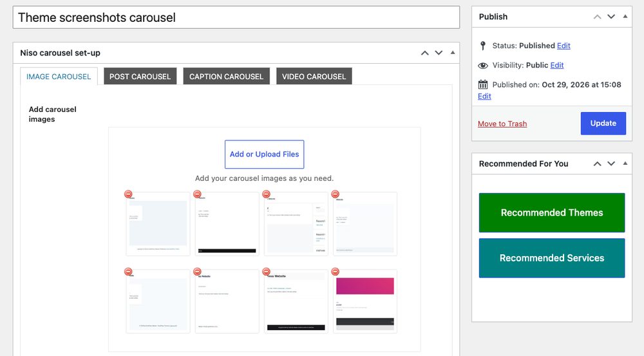Move the Niso carousel set-up panel up
Screen dimensions: 644x356
point(425,53)
